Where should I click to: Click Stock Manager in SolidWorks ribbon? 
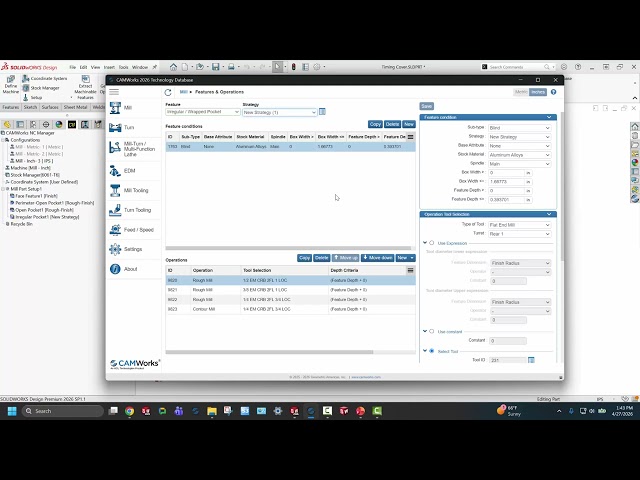pos(41,88)
